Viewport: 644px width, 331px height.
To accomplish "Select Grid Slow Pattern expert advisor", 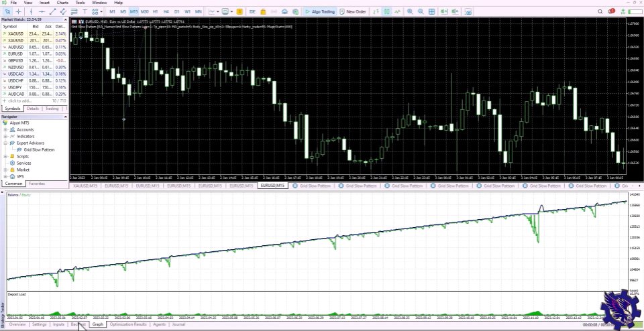I will click(40, 149).
